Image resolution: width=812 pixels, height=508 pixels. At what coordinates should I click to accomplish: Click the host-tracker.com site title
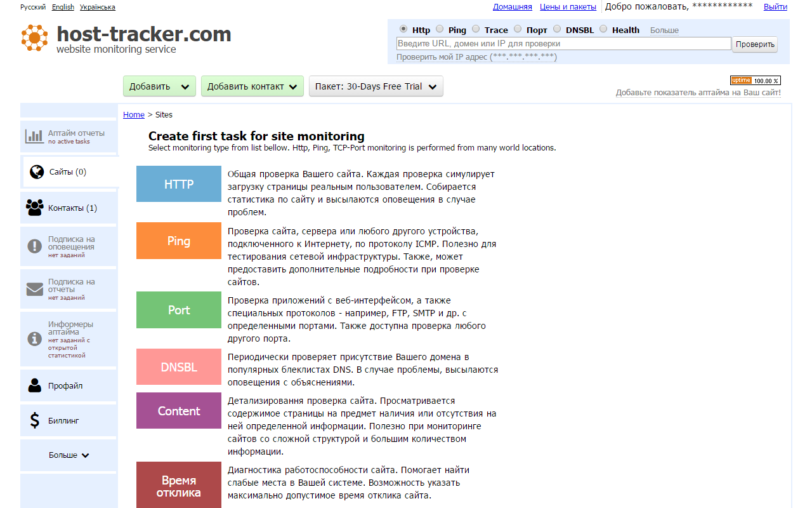pyautogui.click(x=144, y=34)
